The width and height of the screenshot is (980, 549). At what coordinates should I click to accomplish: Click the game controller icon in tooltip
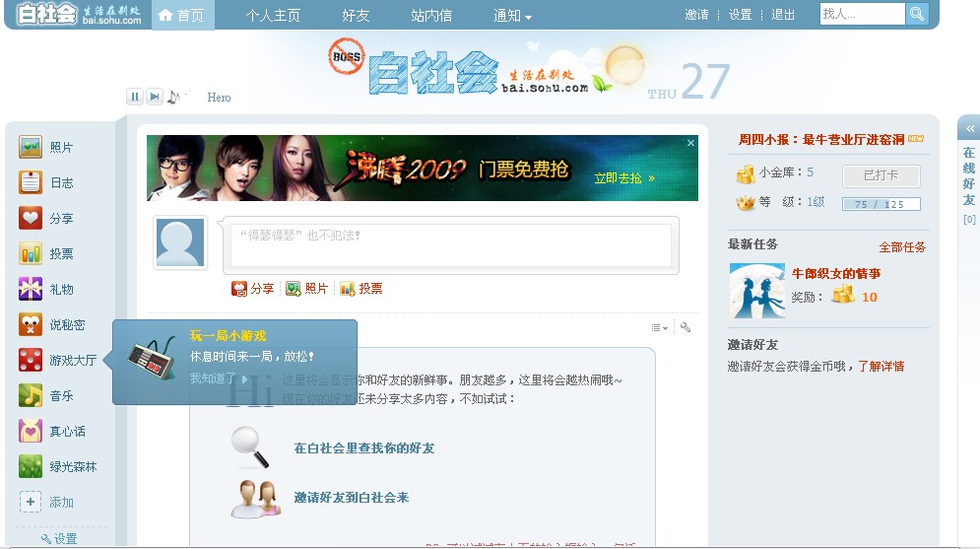[x=152, y=359]
